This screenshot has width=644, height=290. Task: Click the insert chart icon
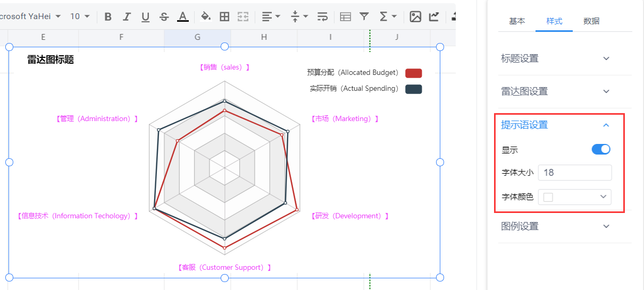point(434,16)
